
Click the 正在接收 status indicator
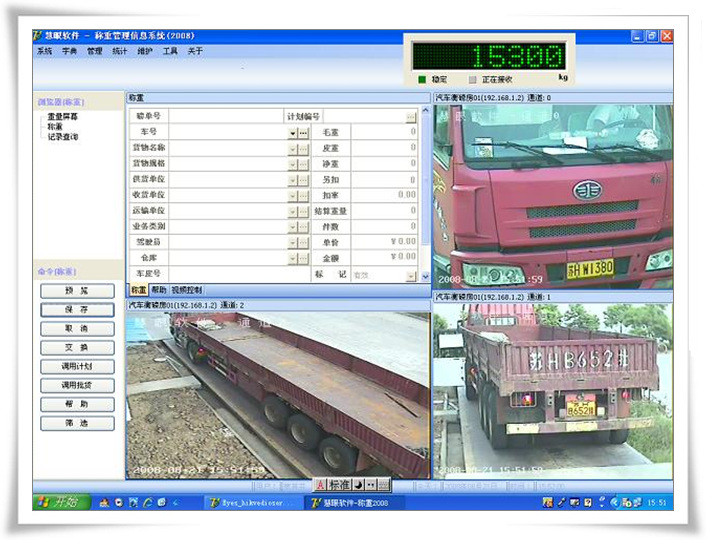(472, 79)
